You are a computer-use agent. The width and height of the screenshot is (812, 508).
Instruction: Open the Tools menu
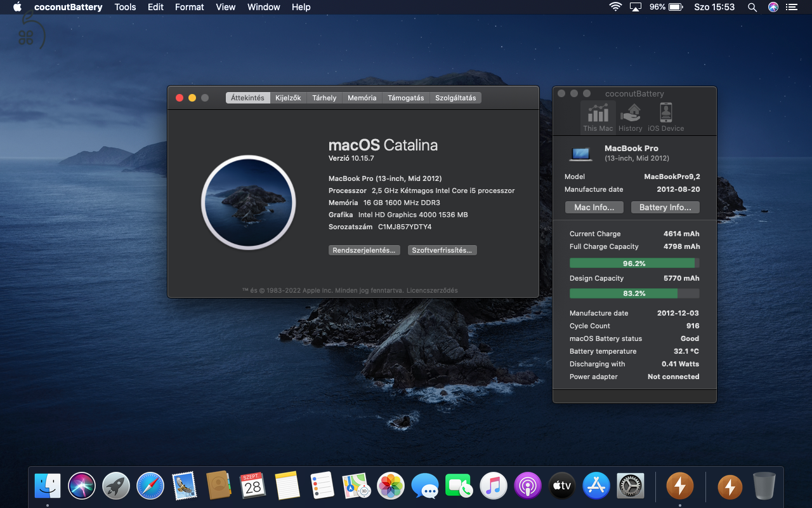125,7
